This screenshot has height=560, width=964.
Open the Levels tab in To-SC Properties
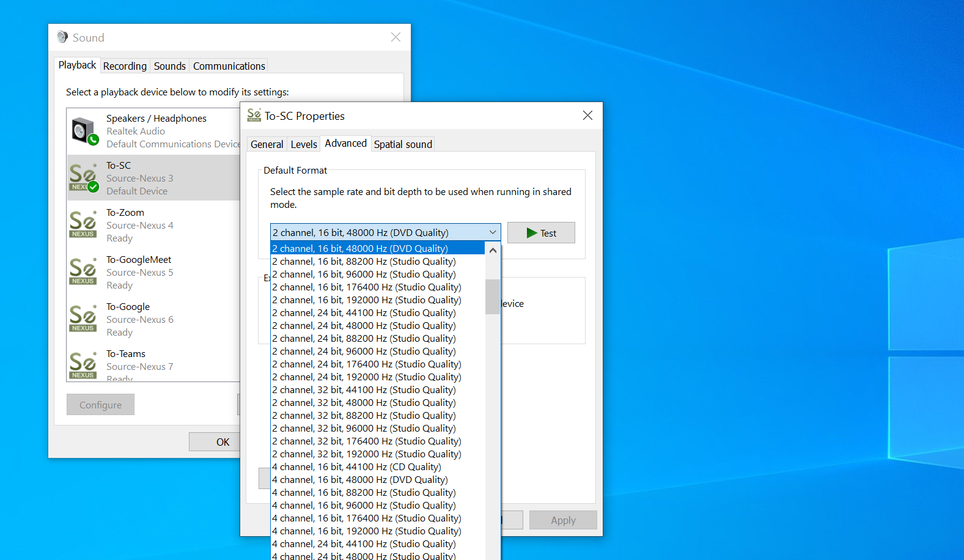304,144
